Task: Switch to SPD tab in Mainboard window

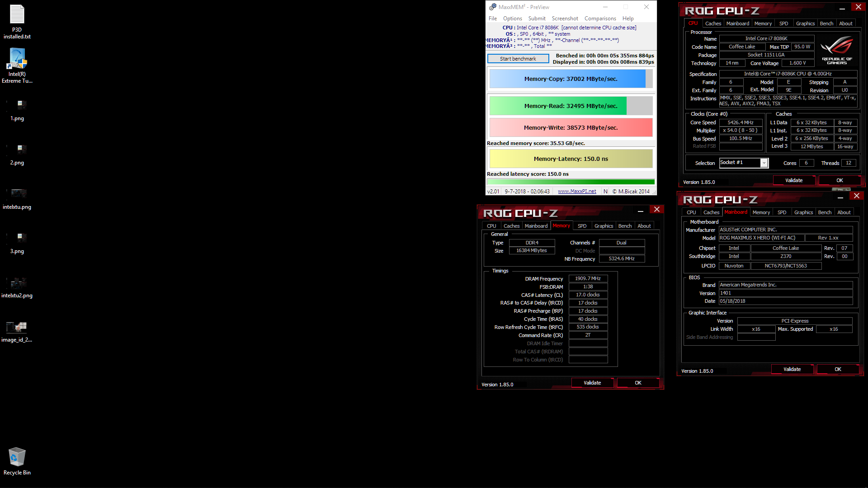Action: 782,212
